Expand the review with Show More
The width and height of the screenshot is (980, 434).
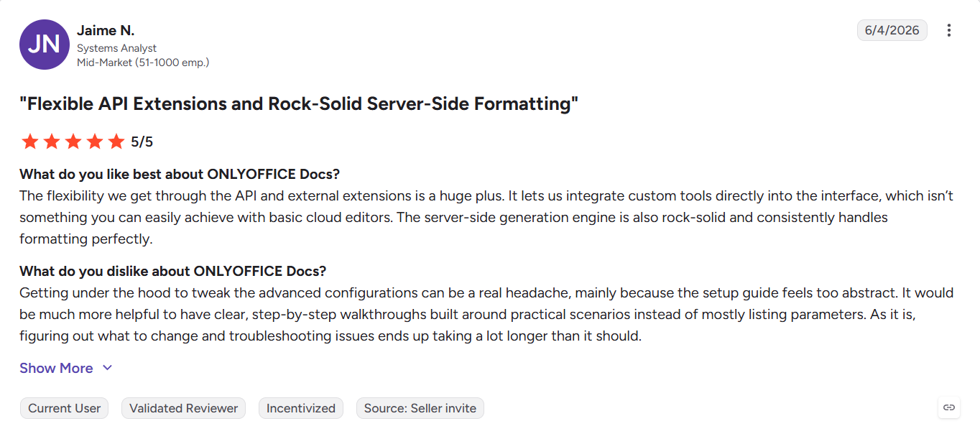(66, 368)
